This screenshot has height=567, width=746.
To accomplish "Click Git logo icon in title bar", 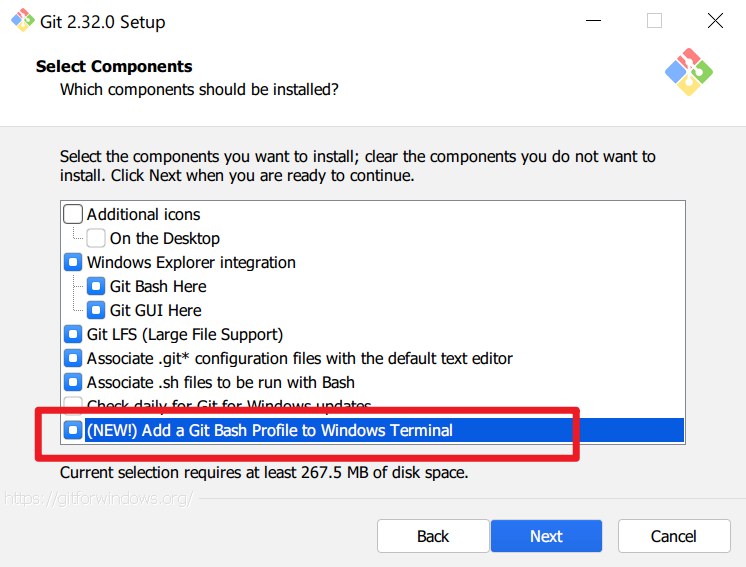I will click(x=23, y=21).
